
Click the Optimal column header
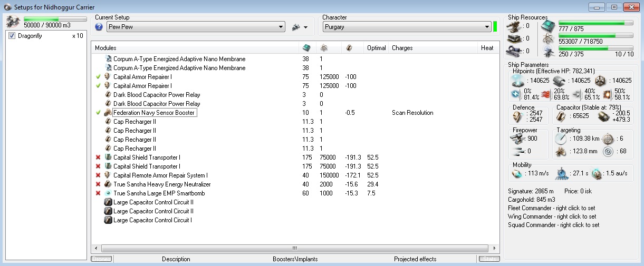tap(377, 48)
